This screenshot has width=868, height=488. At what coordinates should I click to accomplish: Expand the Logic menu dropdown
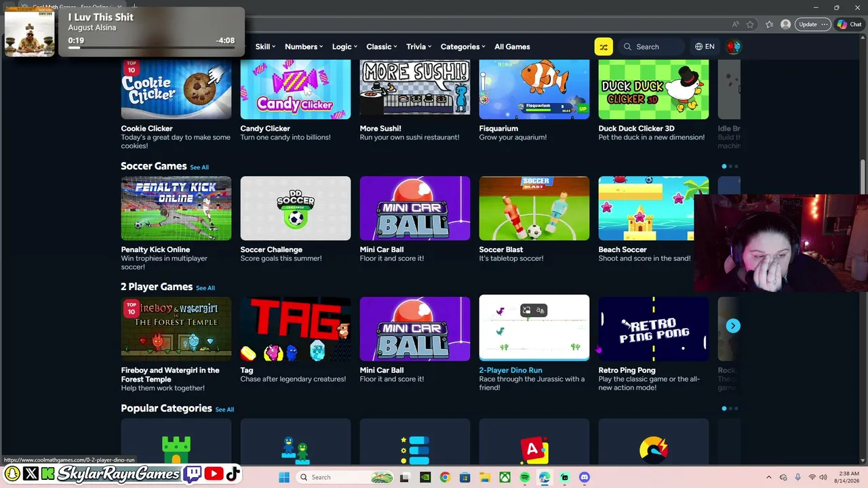(x=346, y=47)
